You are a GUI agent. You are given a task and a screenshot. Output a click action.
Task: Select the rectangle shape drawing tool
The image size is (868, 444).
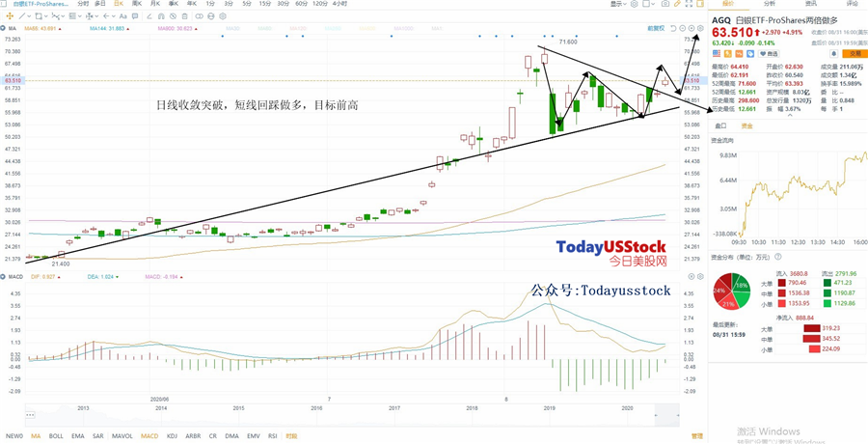click(x=39, y=16)
